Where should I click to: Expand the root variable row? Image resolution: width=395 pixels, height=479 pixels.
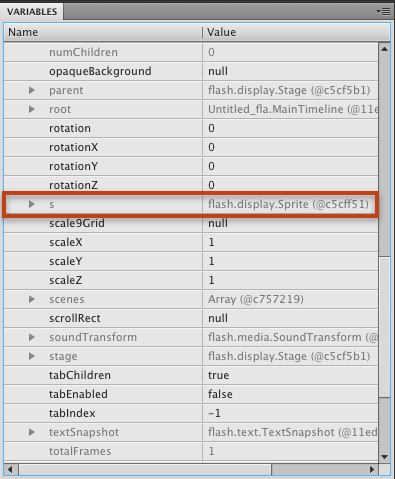click(32, 109)
